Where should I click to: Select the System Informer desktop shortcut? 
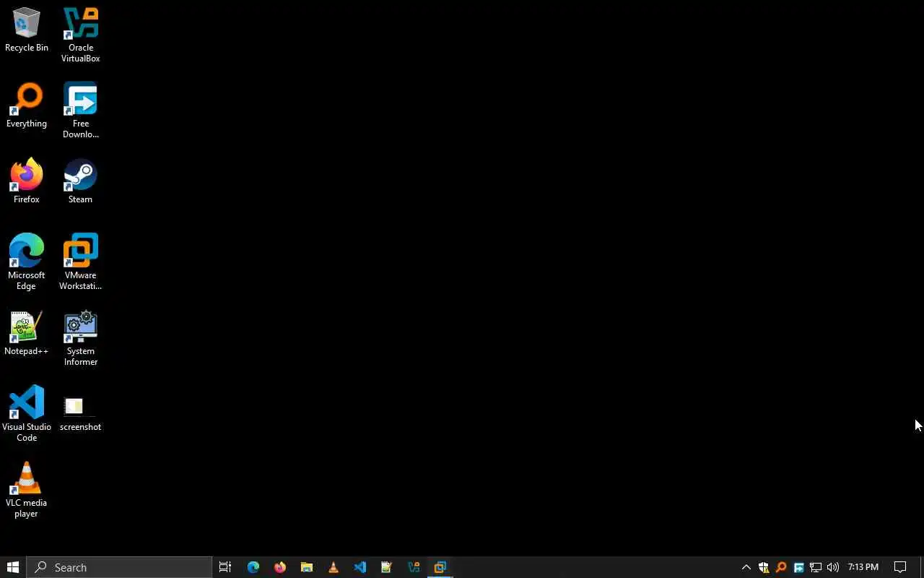(x=80, y=338)
